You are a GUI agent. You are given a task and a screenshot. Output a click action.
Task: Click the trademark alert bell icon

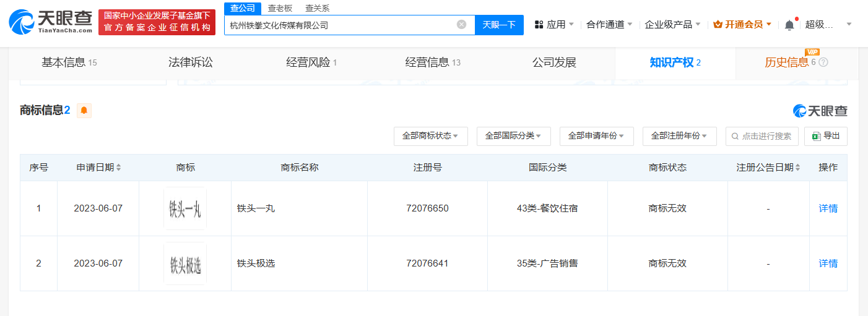click(84, 111)
